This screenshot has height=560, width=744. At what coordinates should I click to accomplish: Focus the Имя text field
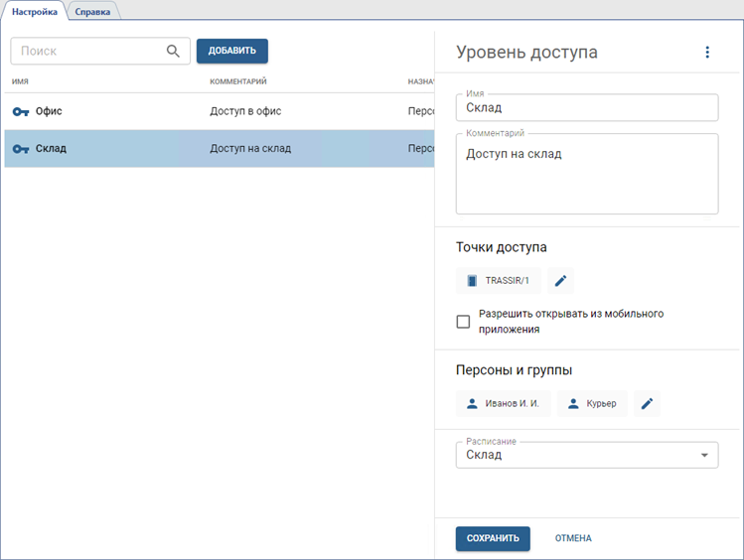point(586,107)
